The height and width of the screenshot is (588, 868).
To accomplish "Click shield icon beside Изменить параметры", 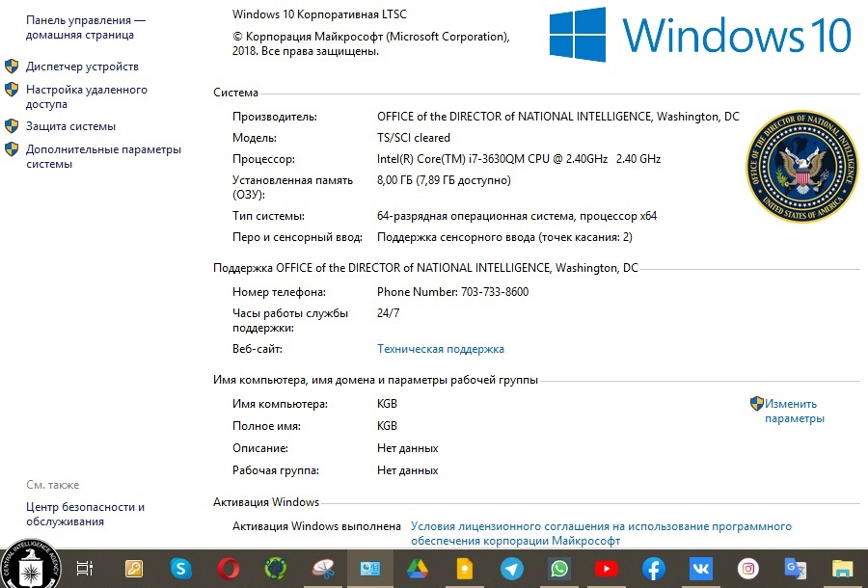I will click(757, 404).
